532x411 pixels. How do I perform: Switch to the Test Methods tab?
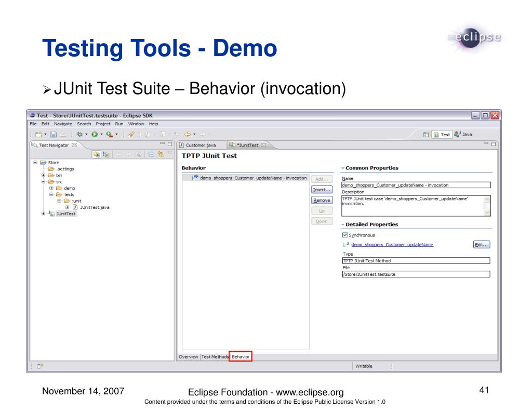[215, 356]
